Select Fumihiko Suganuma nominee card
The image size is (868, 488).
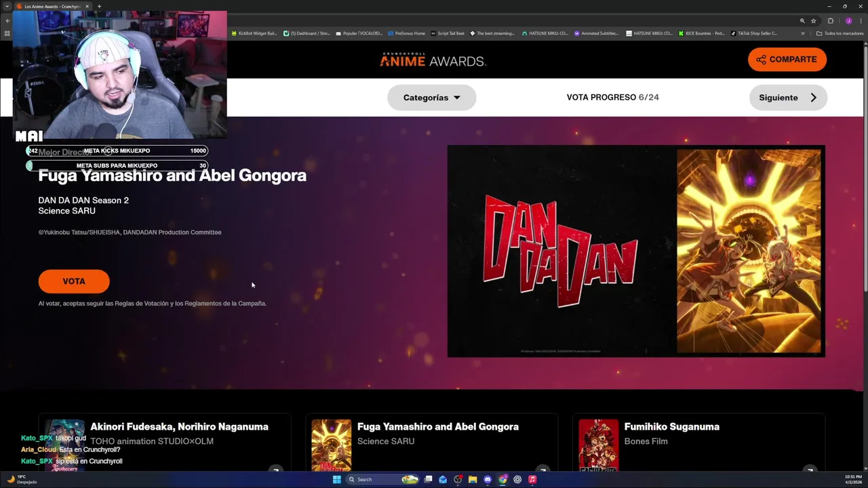click(x=698, y=443)
